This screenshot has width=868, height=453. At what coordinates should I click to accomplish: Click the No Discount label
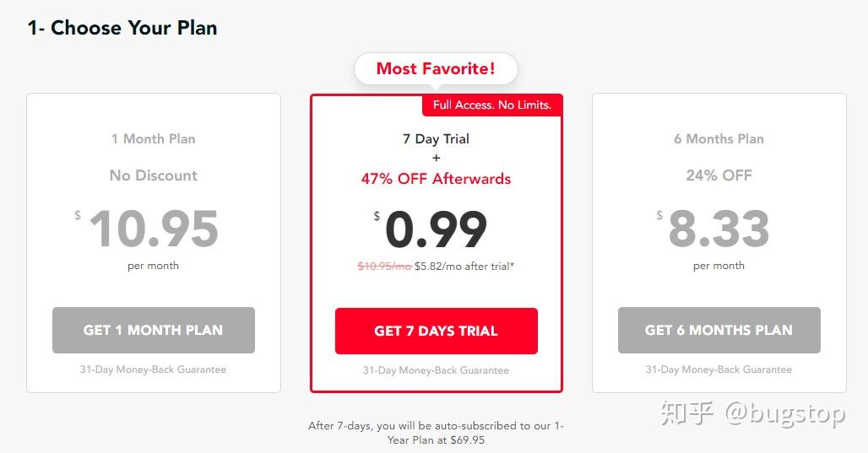click(x=153, y=175)
